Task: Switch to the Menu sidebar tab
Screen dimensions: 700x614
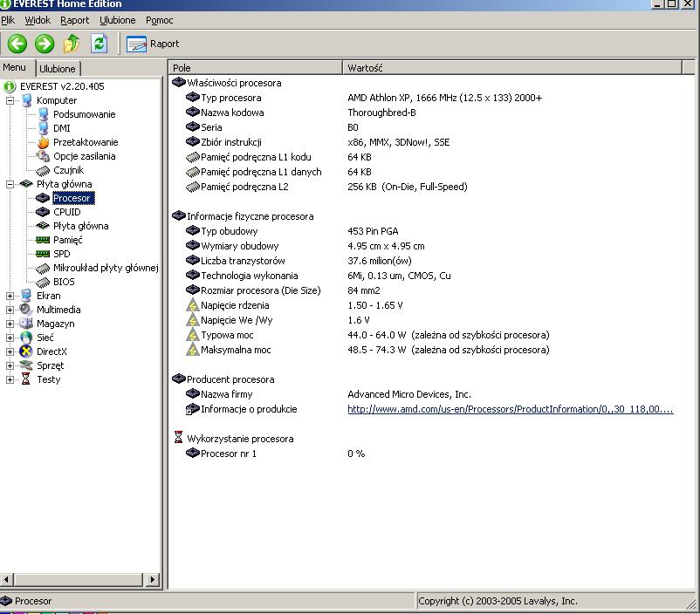Action: click(14, 67)
